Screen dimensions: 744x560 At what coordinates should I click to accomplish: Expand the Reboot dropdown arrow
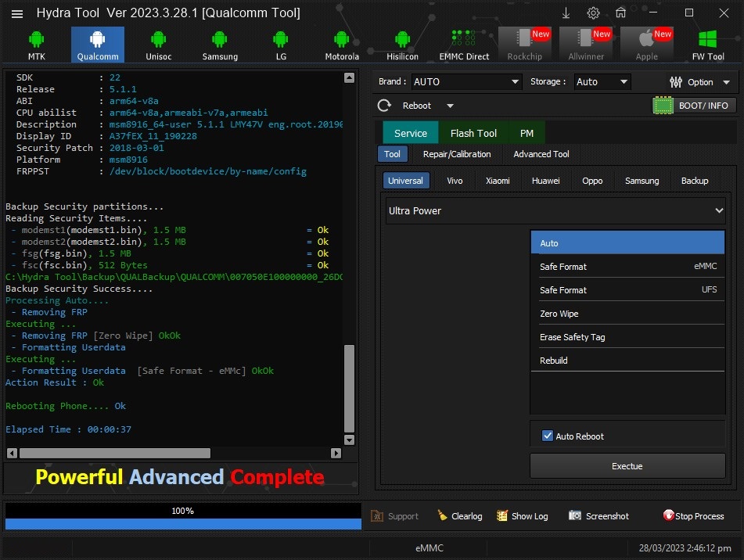pos(450,106)
